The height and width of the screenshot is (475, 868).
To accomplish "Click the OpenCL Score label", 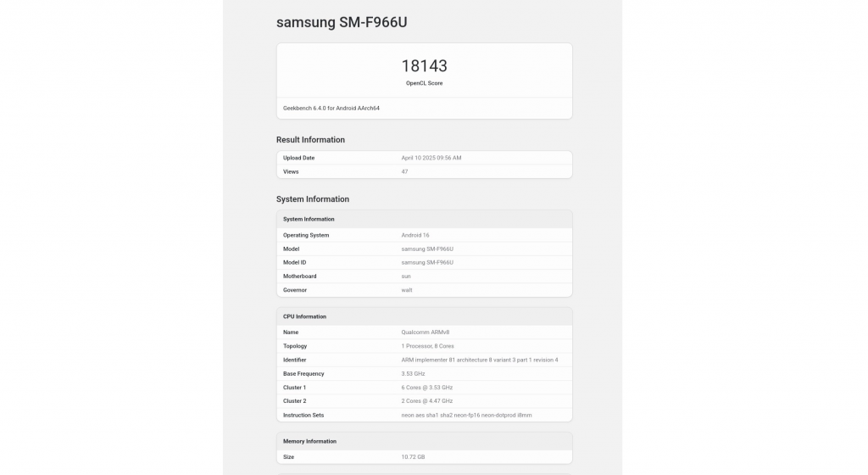I will click(424, 83).
